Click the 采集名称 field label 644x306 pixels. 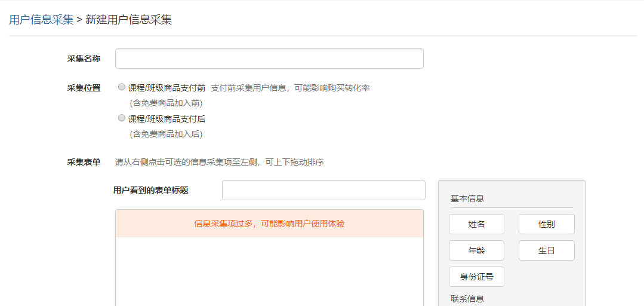84,59
